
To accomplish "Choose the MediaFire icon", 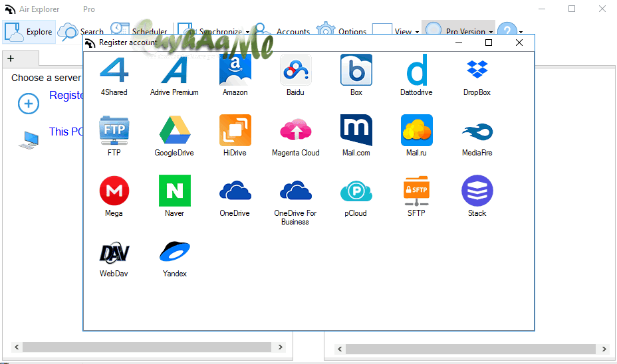I will (477, 132).
